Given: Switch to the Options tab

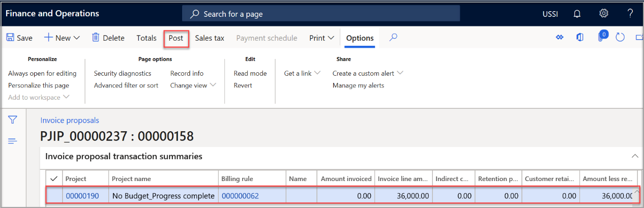Looking at the screenshot, I should coord(360,38).
